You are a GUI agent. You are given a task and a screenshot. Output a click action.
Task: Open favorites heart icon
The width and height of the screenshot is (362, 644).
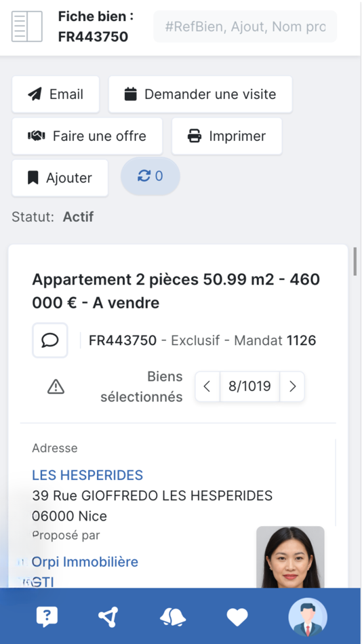(x=237, y=617)
